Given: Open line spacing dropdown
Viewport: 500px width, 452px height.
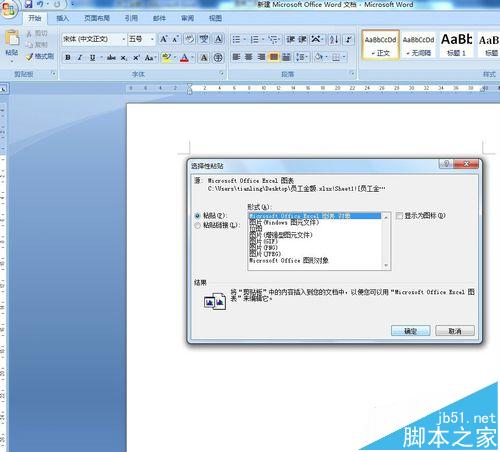Looking at the screenshot, I should tap(302, 57).
